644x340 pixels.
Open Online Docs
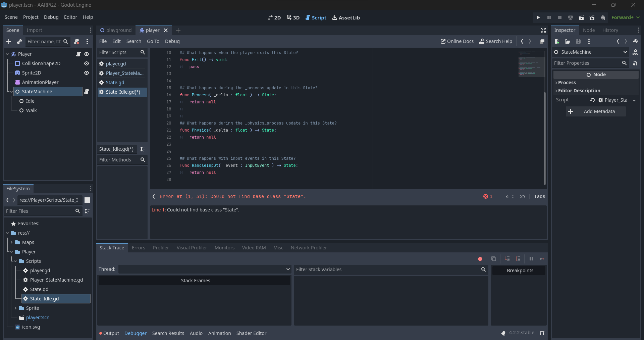coord(457,41)
